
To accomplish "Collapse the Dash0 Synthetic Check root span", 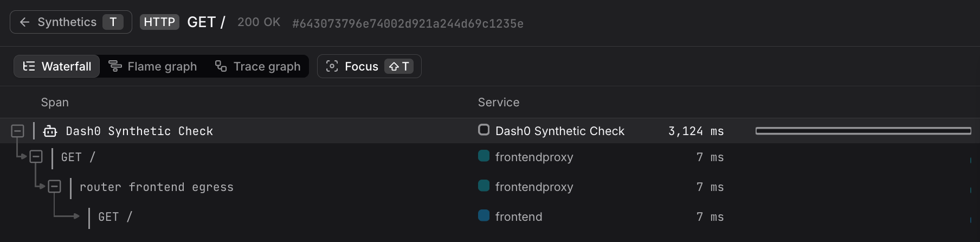I will click(x=17, y=131).
